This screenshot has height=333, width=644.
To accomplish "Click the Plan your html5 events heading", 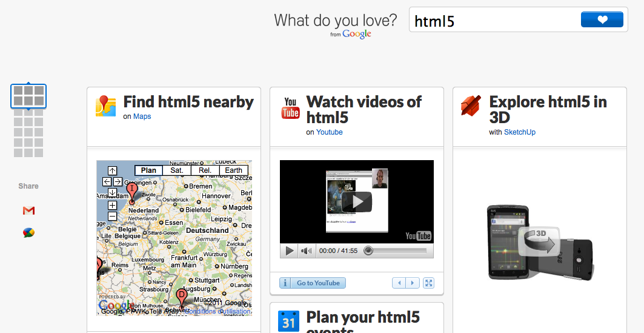I will click(363, 321).
